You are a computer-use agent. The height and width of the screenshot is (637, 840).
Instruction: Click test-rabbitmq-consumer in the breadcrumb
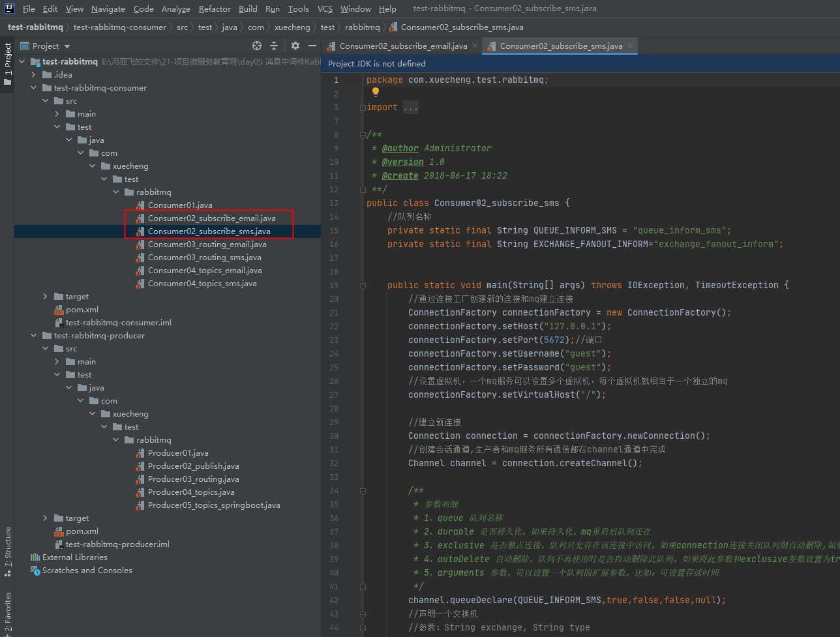tap(120, 27)
